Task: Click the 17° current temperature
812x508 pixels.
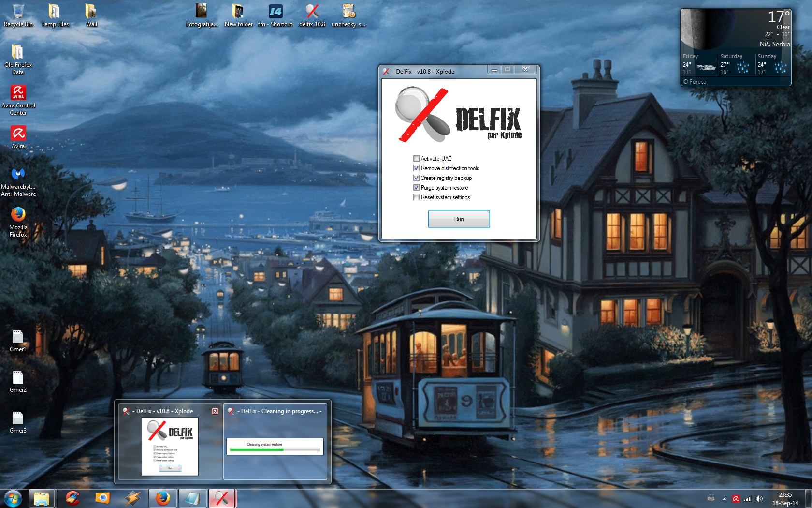Action: [779, 17]
